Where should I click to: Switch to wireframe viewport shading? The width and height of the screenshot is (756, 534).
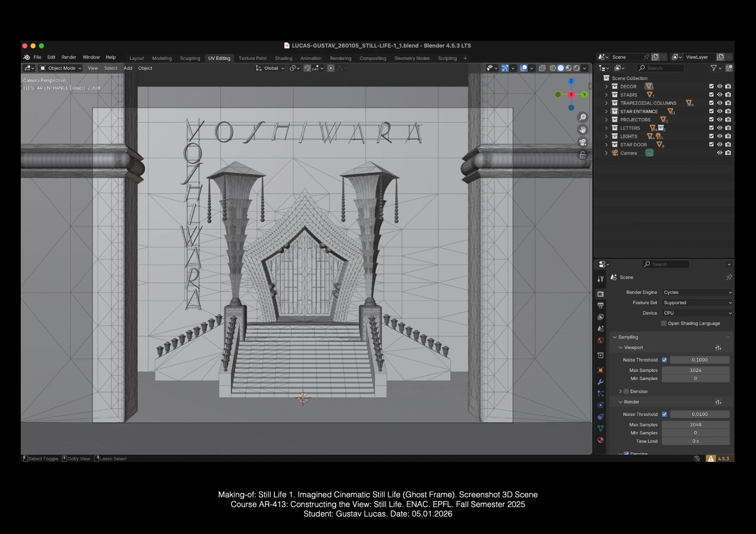point(552,68)
